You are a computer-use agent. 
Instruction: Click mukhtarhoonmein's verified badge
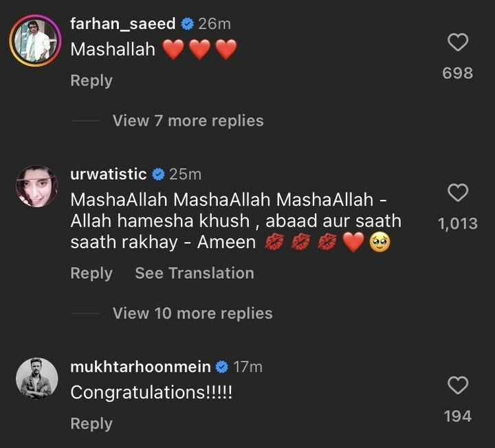click(x=222, y=367)
